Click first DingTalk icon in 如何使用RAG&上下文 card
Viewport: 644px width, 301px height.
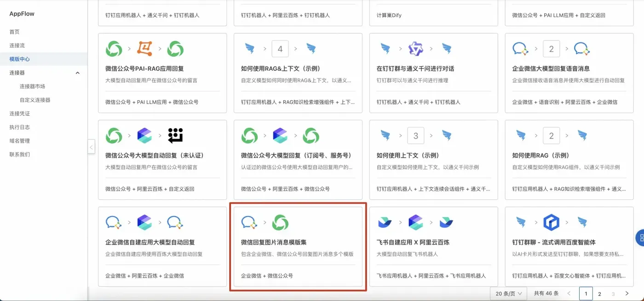click(x=249, y=49)
